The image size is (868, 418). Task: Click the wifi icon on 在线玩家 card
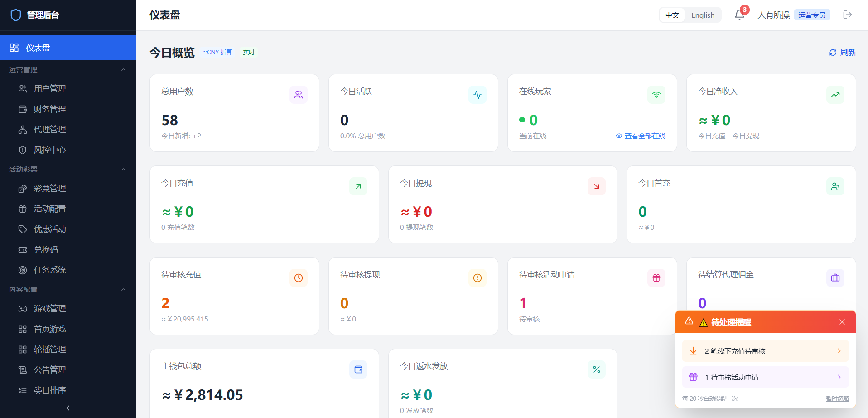[x=656, y=95]
